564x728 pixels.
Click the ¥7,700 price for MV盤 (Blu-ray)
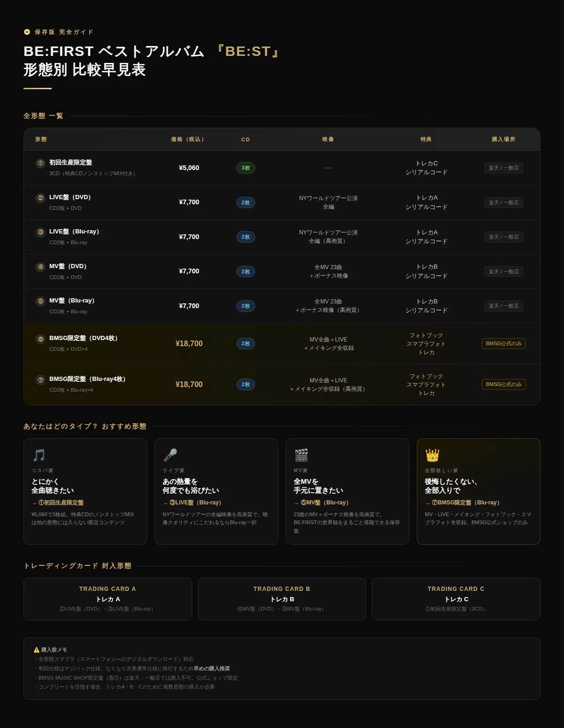(189, 306)
